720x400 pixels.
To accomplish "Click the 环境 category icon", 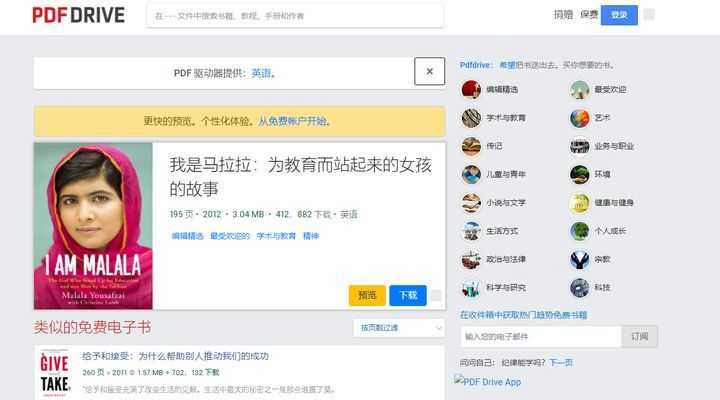I will (579, 175).
